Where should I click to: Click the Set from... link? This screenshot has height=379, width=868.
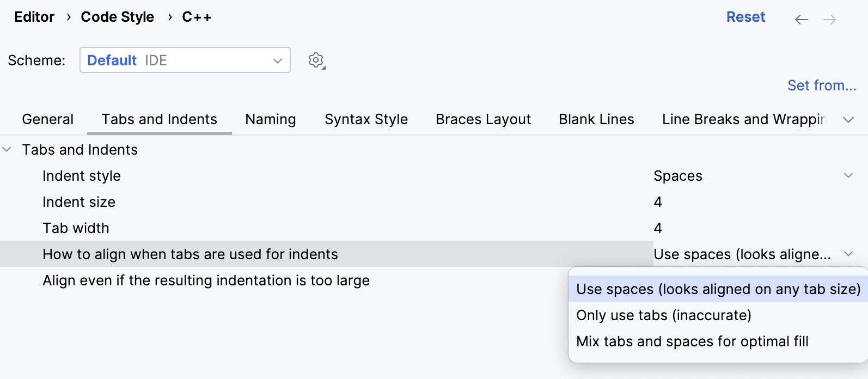(821, 85)
